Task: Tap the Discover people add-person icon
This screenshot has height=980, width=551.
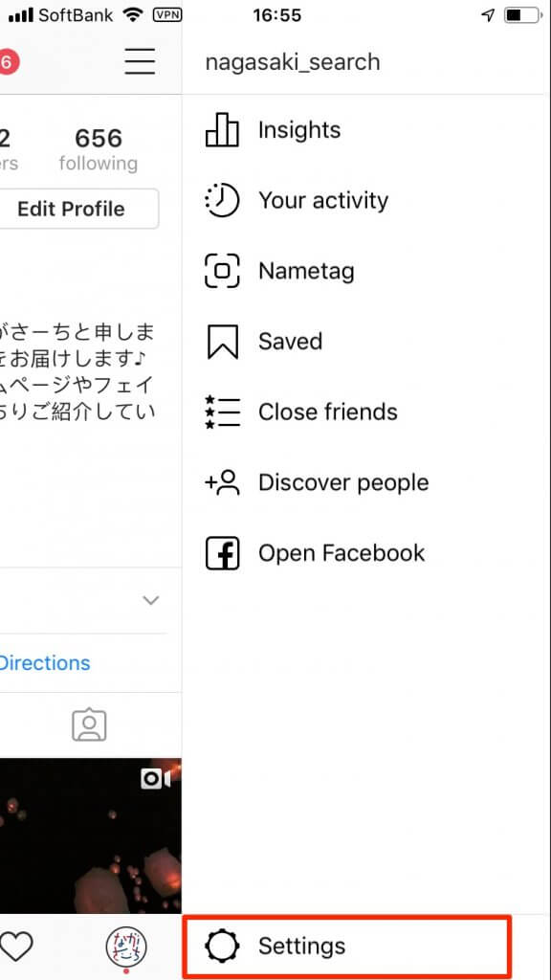Action: (222, 482)
